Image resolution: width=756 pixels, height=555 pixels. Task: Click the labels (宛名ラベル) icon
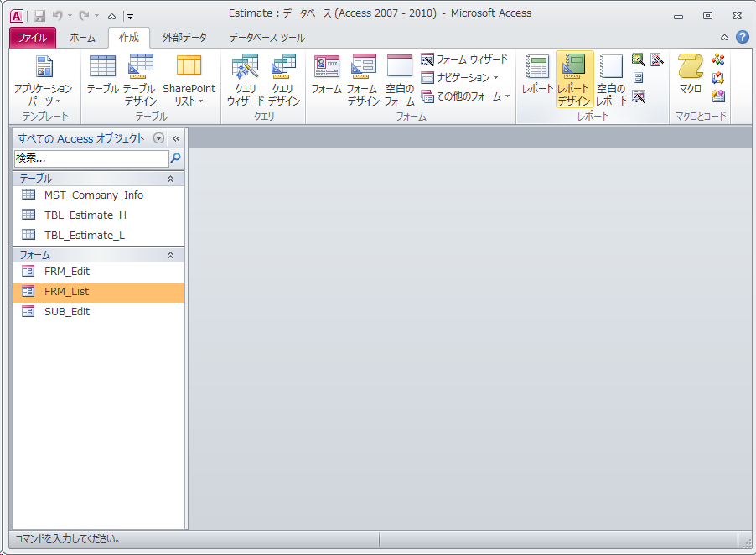click(x=639, y=78)
